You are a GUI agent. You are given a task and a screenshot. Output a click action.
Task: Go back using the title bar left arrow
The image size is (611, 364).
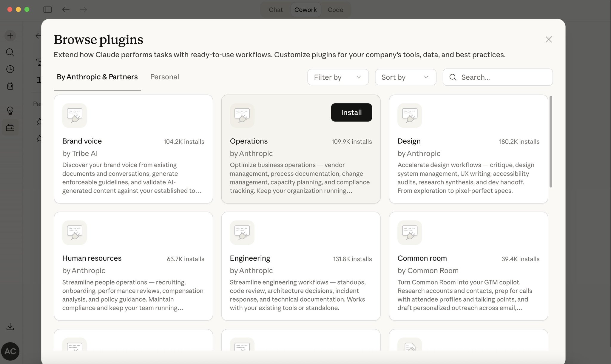click(66, 10)
